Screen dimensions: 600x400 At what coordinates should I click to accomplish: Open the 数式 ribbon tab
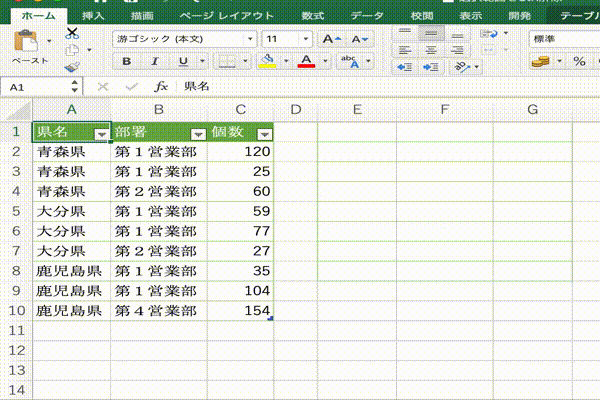point(312,16)
